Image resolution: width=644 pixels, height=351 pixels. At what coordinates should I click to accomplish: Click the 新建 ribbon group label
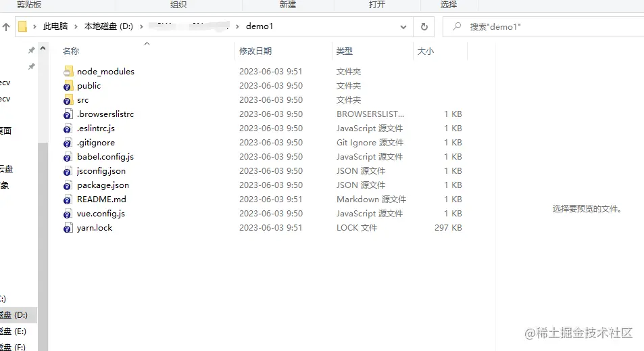pos(287,5)
